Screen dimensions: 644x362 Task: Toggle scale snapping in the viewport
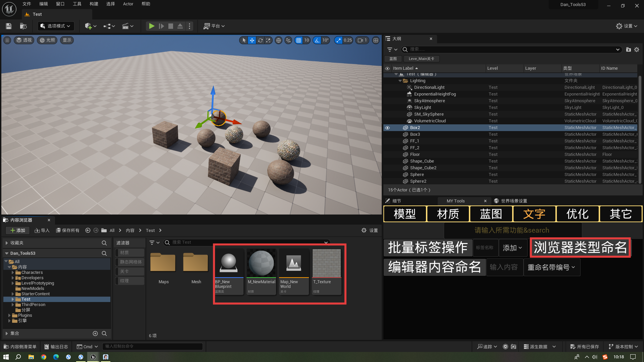[338, 40]
